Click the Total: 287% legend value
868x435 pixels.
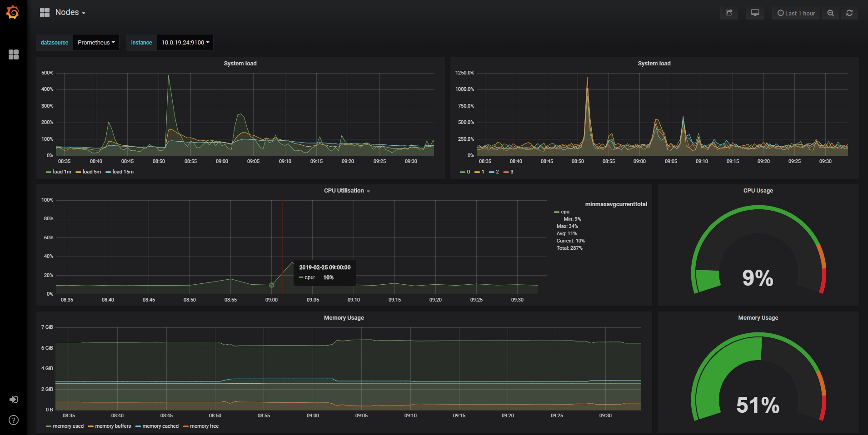(x=569, y=248)
